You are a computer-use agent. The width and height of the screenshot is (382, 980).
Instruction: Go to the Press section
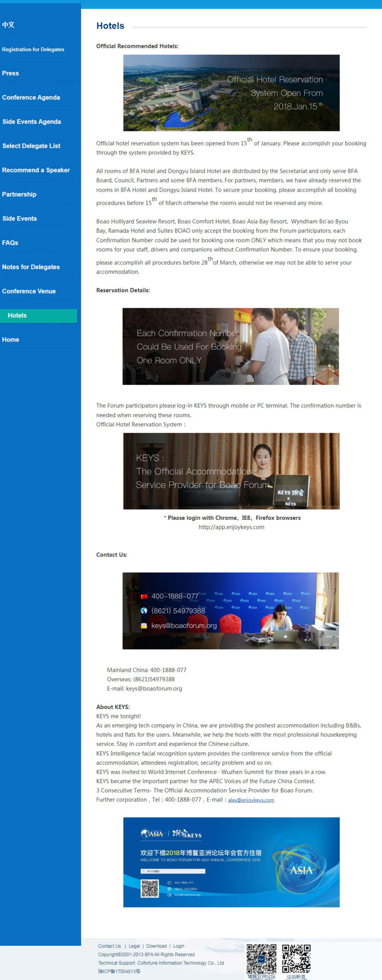coord(10,73)
